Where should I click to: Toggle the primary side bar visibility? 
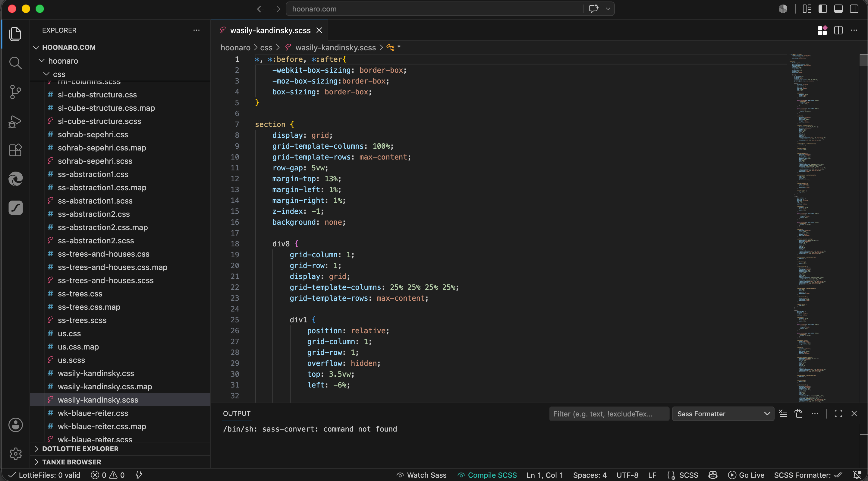coord(823,9)
